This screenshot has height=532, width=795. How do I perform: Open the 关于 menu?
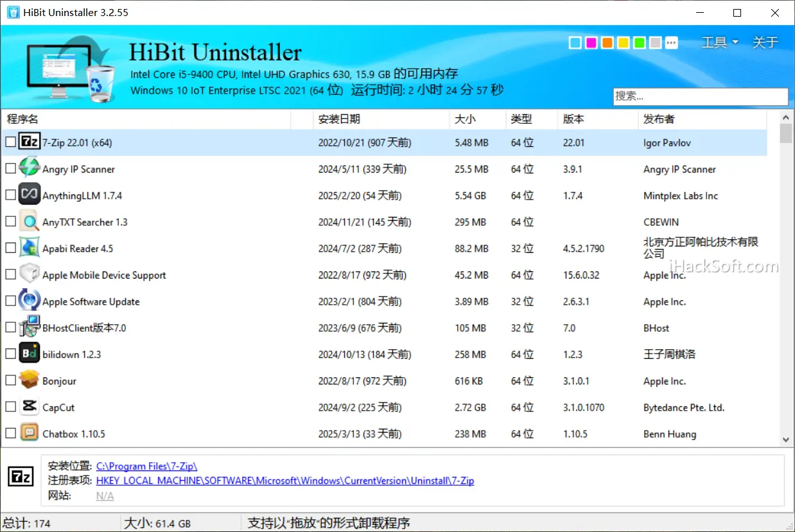click(765, 42)
